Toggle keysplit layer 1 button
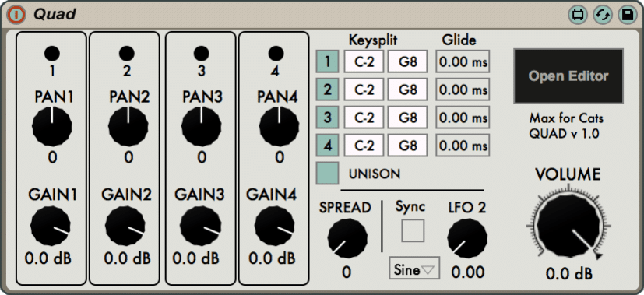 pyautogui.click(x=327, y=62)
